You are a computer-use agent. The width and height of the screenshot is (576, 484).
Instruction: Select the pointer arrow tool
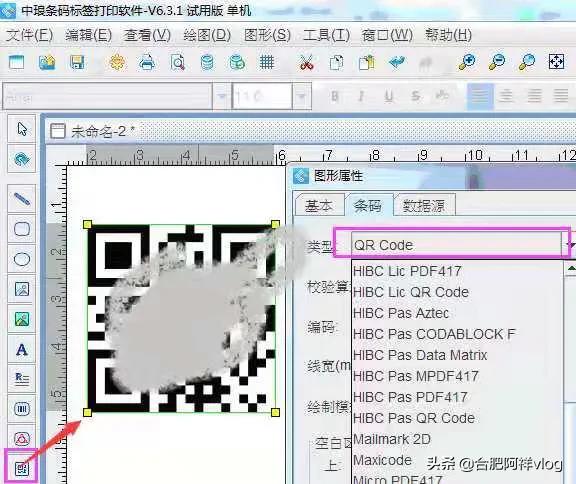pos(22,129)
